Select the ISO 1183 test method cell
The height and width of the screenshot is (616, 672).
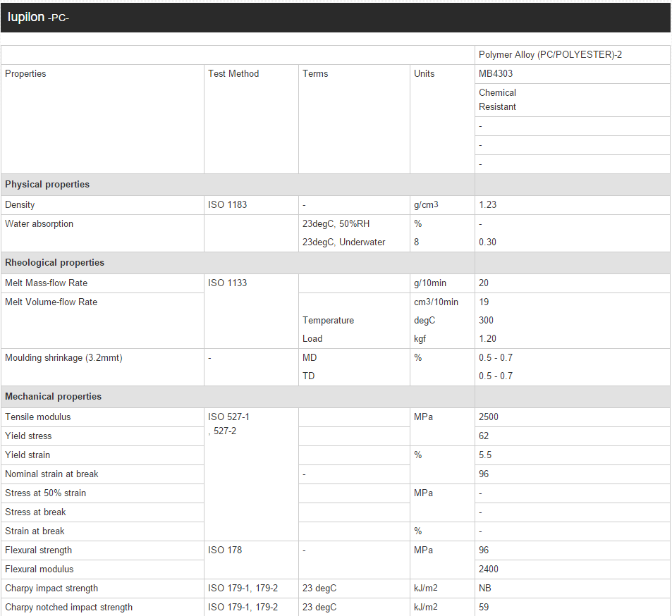pyautogui.click(x=227, y=205)
